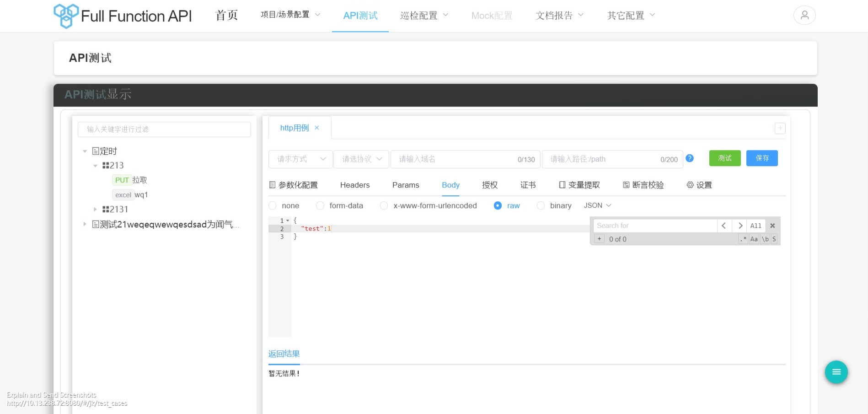Go to next search match
The width and height of the screenshot is (868, 414).
coord(740,226)
